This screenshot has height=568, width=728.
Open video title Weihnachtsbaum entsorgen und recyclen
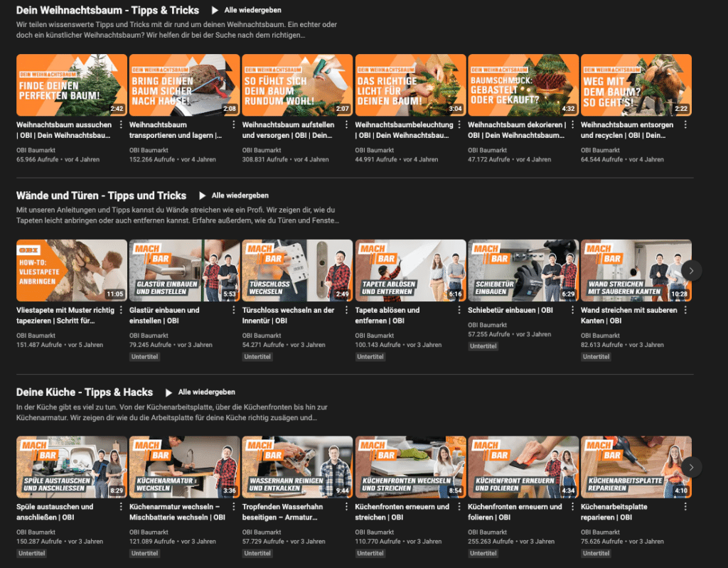click(627, 130)
